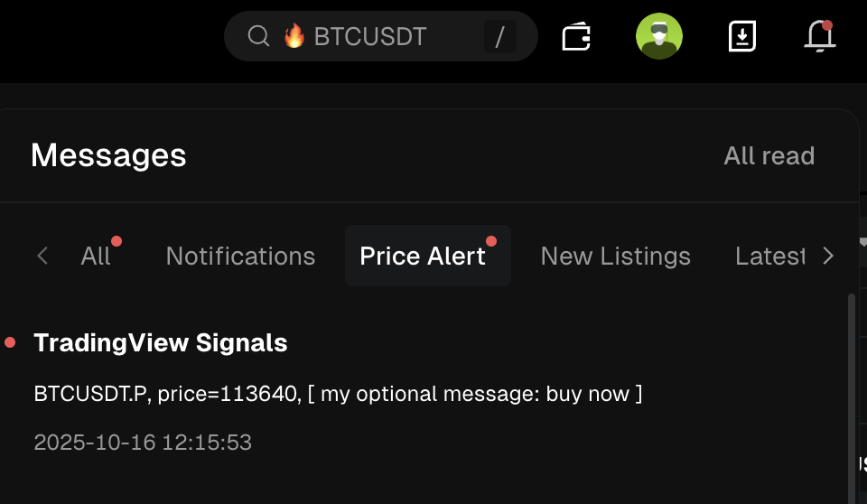The height and width of the screenshot is (504, 867).
Task: Open the partially visible Latest tab
Action: [770, 257]
